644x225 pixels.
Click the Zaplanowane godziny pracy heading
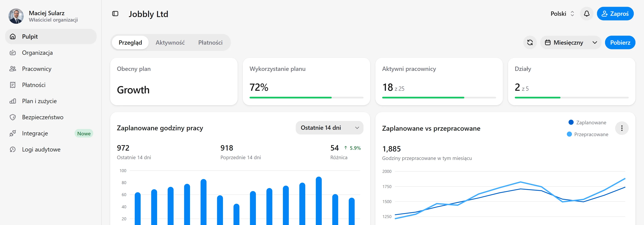click(160, 128)
